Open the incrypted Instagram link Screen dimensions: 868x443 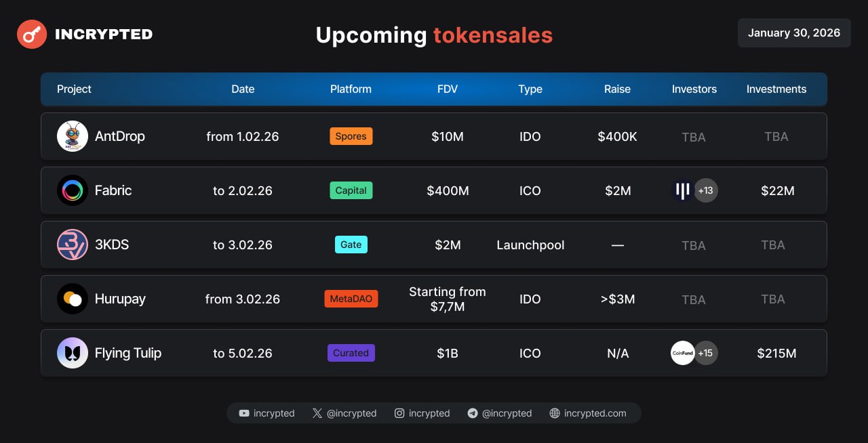(422, 413)
